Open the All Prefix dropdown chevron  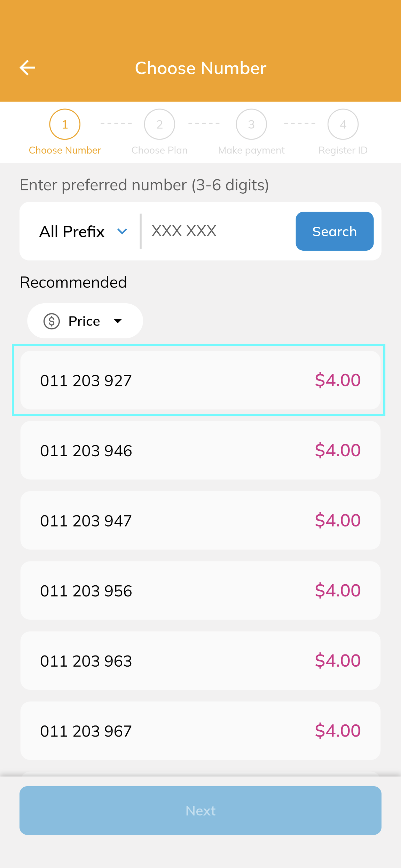(122, 231)
